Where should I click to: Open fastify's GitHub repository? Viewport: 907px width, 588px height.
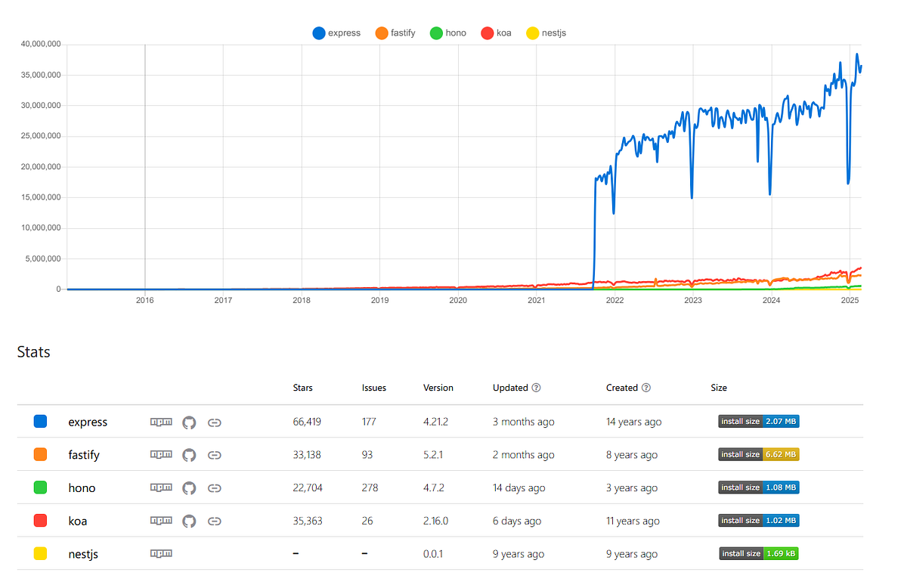click(x=189, y=454)
